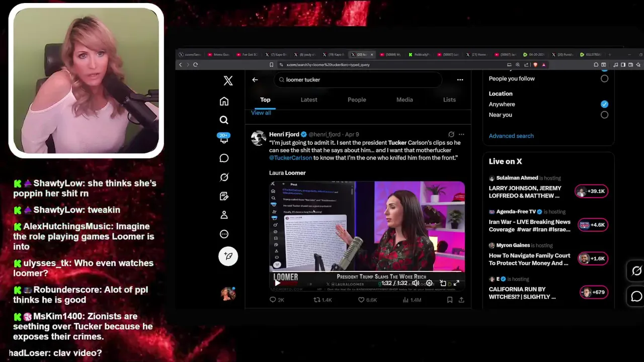Click the browser address bar URL
This screenshot has width=644, height=362.
click(328, 64)
